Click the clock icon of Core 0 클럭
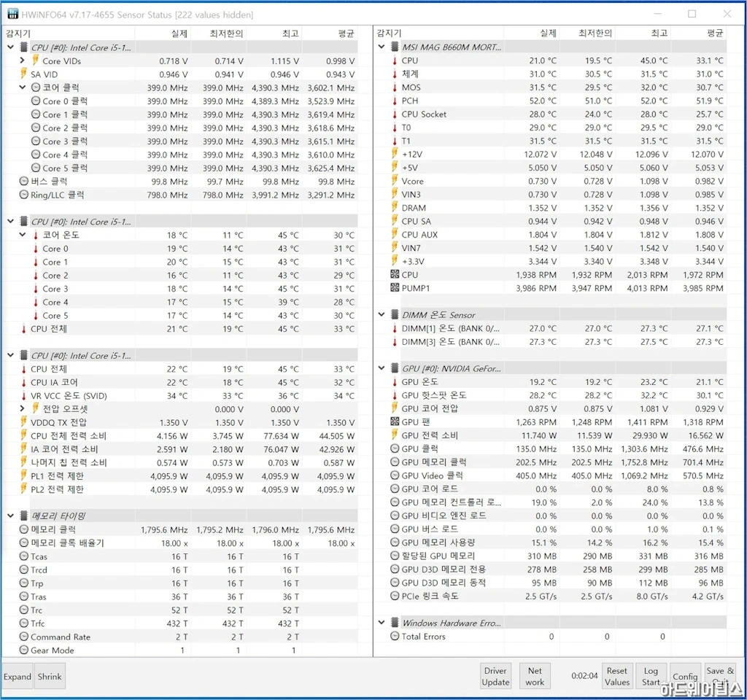This screenshot has height=700, width=747. pyautogui.click(x=35, y=101)
